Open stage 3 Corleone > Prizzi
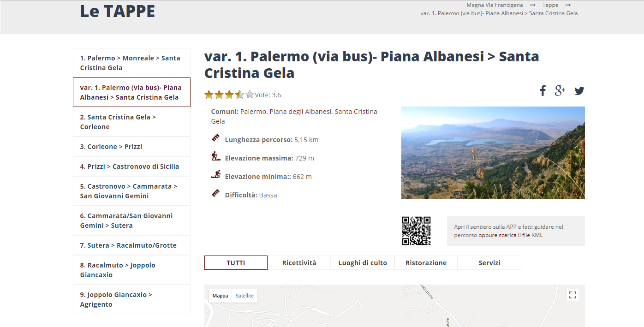644x327 pixels. [x=131, y=147]
